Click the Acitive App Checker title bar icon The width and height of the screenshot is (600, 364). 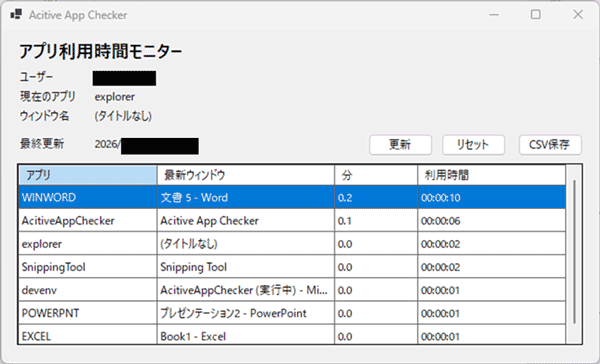[16, 15]
